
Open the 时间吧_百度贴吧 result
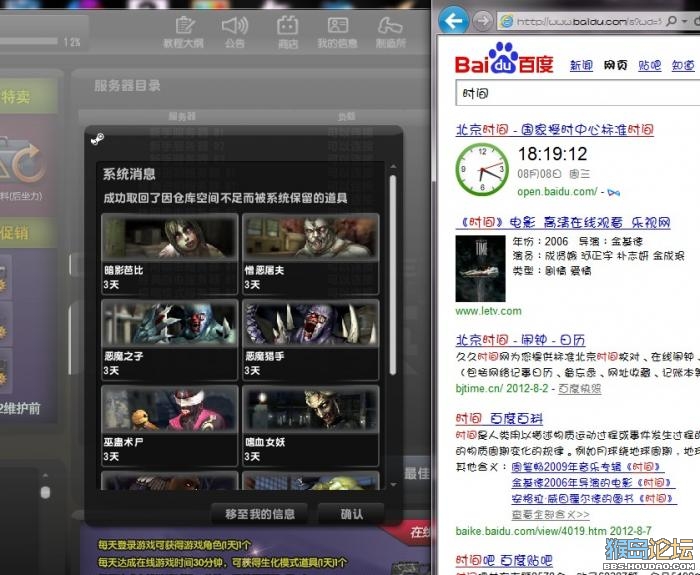(504, 560)
